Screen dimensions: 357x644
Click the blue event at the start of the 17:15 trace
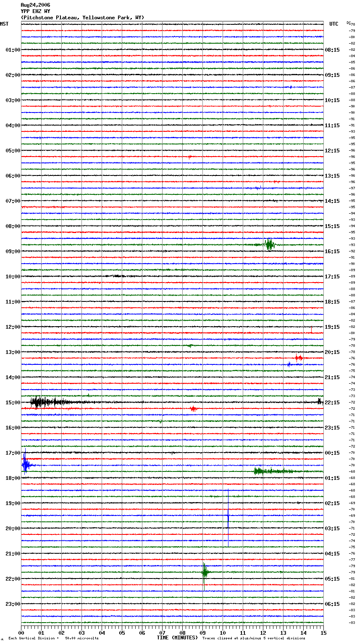26,464
